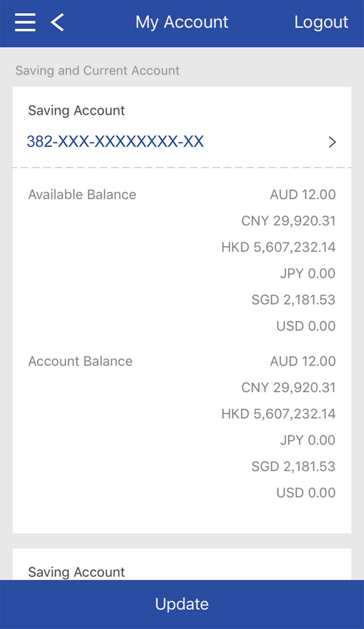
Task: Expand first Saving Account details chevron
Action: point(332,142)
